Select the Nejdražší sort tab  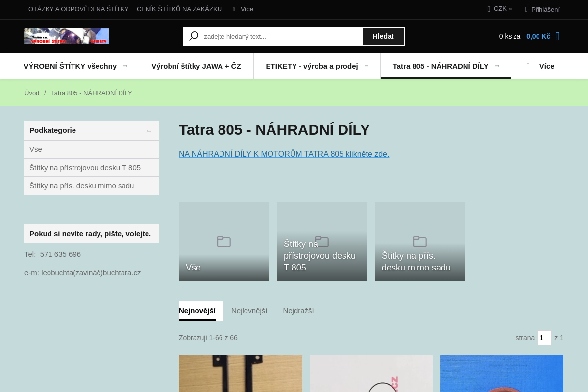[298, 311]
